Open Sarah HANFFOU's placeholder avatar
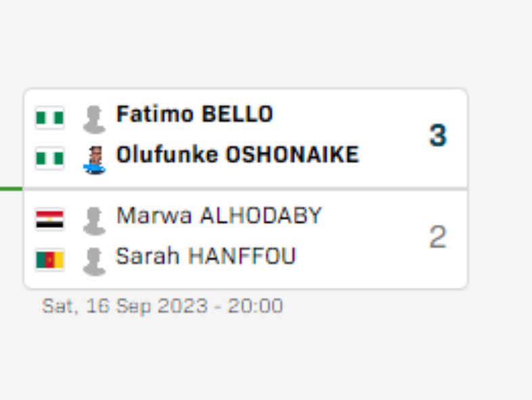 94,261
